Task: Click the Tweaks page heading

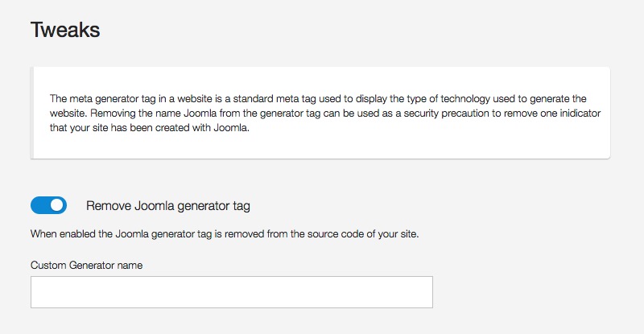Action: [x=65, y=30]
